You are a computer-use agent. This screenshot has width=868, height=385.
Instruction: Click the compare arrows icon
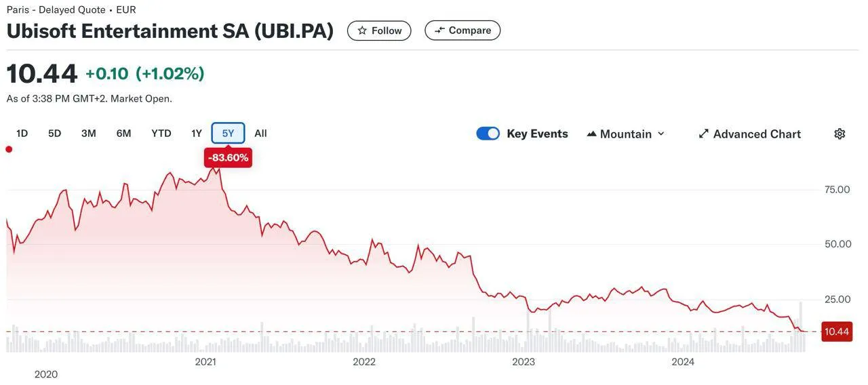439,31
